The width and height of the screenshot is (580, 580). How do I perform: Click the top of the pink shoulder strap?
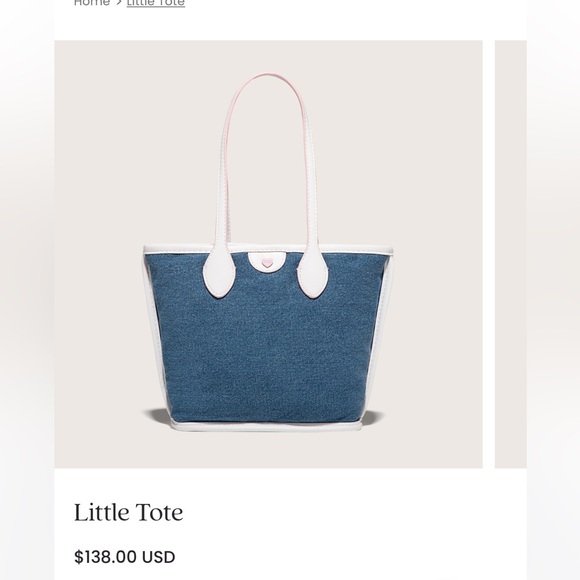click(267, 76)
